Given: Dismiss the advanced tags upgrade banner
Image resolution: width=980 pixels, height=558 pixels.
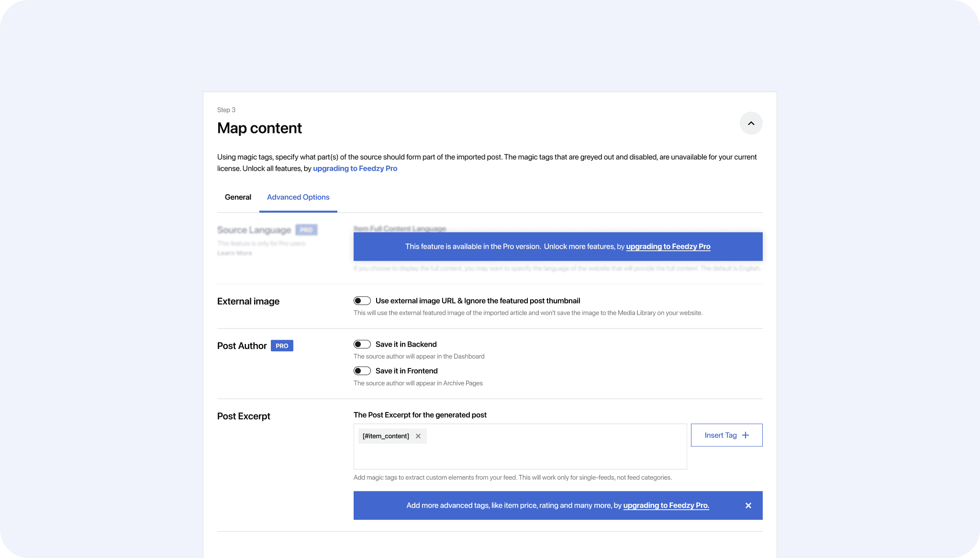Looking at the screenshot, I should point(748,506).
